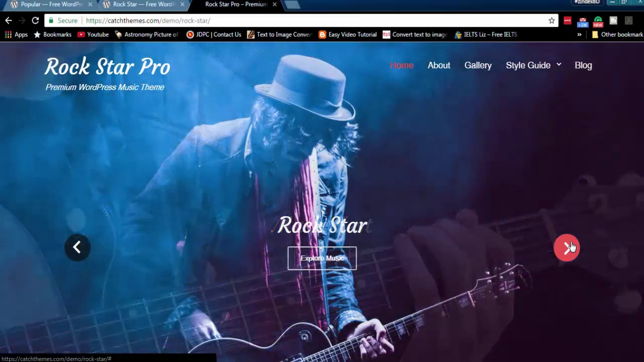Advance to next slide with red arrow
The image size is (644, 362).
567,247
